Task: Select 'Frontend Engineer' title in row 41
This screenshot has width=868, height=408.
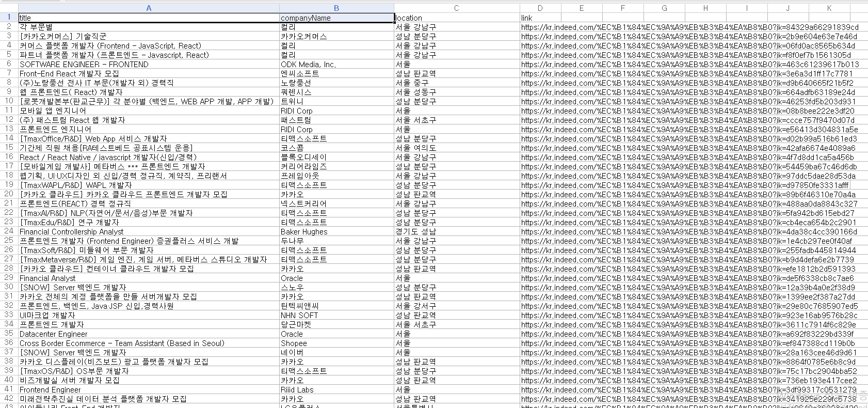Action: (149, 389)
